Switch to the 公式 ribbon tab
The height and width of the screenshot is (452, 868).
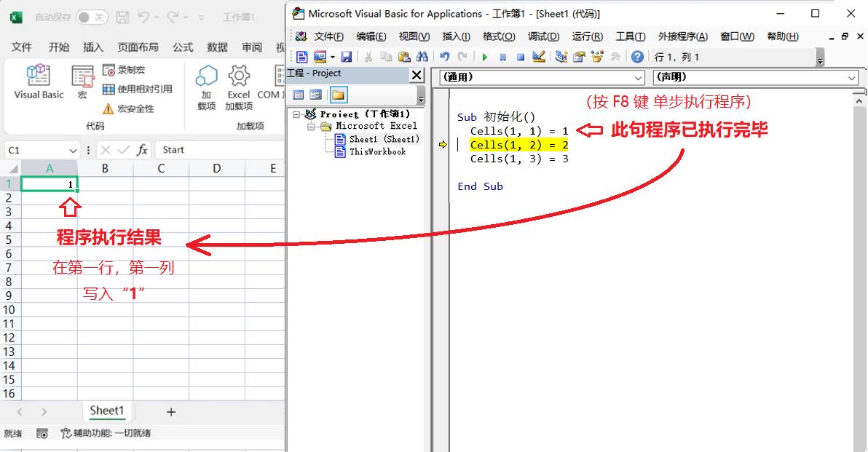coord(183,47)
